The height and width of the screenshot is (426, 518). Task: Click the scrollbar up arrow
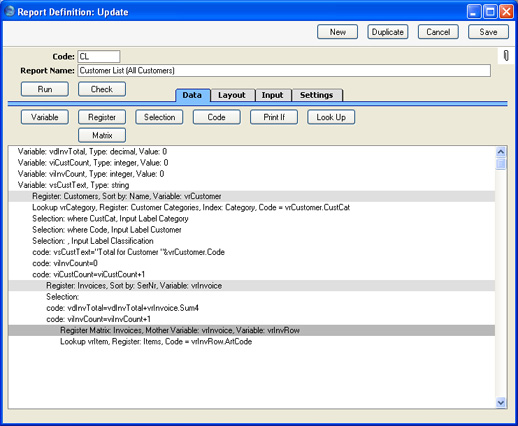tap(500, 152)
